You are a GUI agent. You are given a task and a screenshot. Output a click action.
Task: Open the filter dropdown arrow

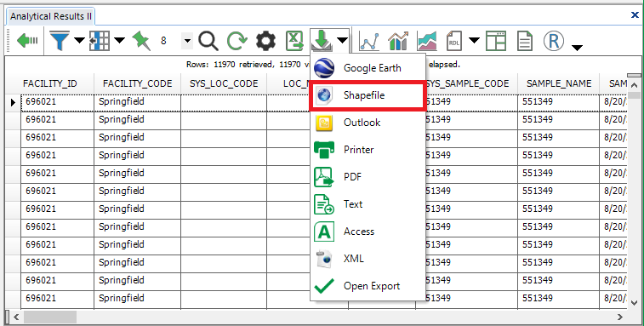point(79,40)
